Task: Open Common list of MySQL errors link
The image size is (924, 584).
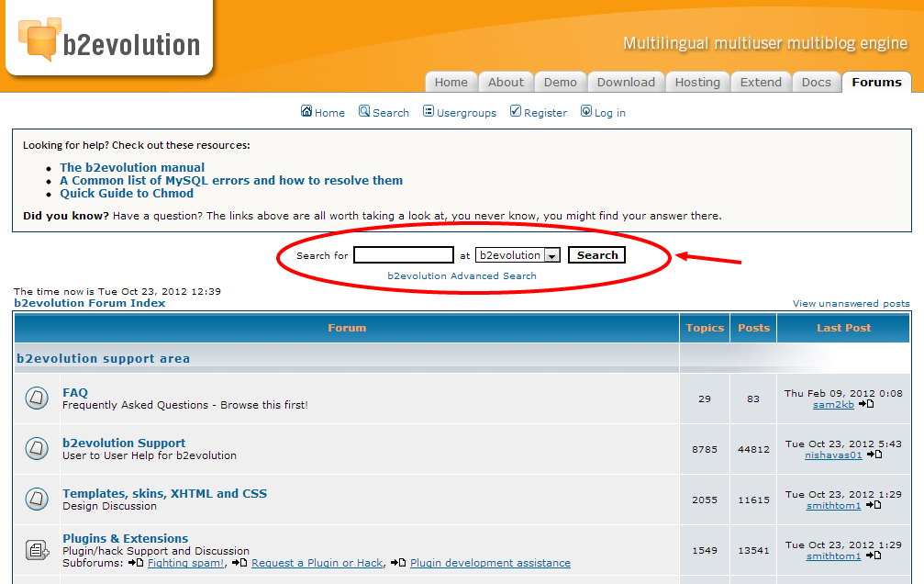Action: (x=231, y=181)
